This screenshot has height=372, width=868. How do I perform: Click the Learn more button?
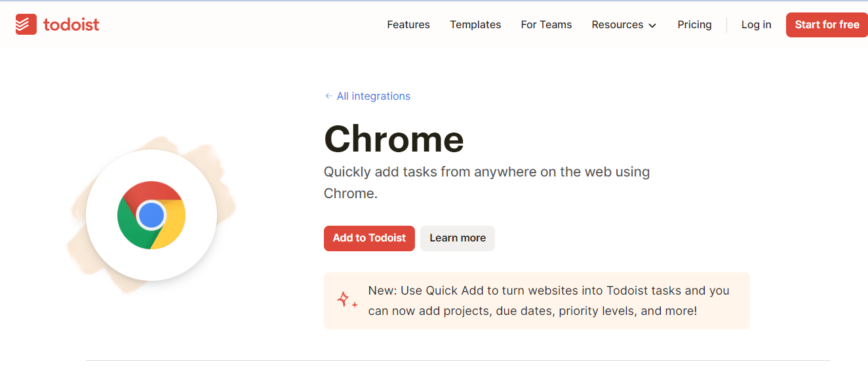pyautogui.click(x=458, y=238)
